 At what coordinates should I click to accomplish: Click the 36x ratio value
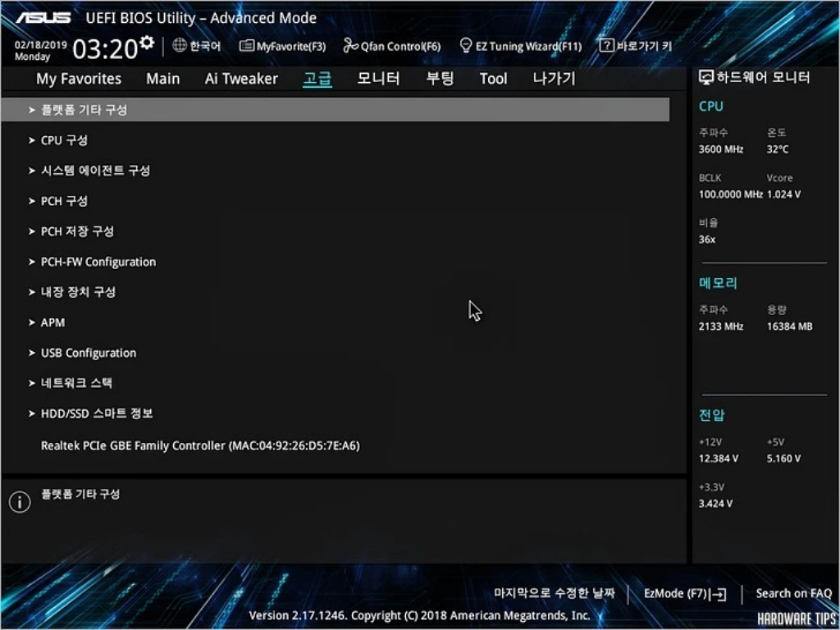point(706,240)
